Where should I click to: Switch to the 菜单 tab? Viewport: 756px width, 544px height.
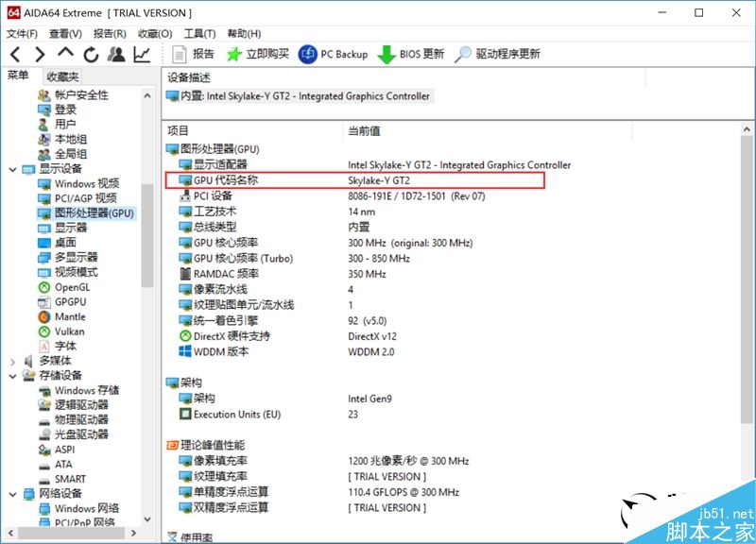point(18,76)
